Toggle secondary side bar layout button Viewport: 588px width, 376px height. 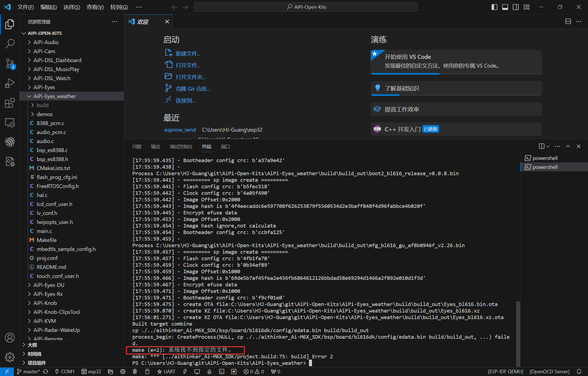[x=516, y=7]
